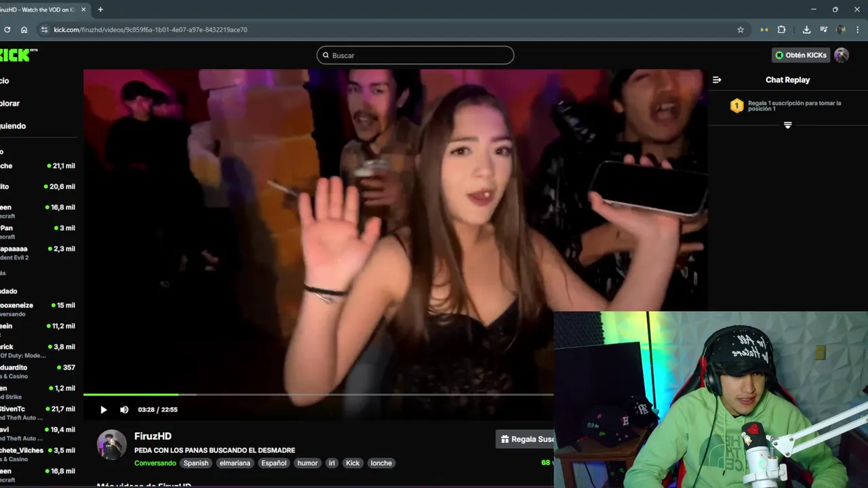Click the Conversando category link
Screen dimensions: 868x488
tap(155, 463)
